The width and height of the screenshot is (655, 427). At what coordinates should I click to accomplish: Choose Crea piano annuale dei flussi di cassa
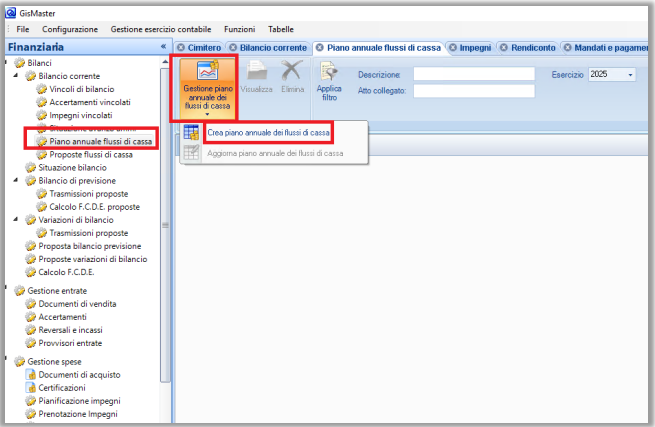point(268,132)
